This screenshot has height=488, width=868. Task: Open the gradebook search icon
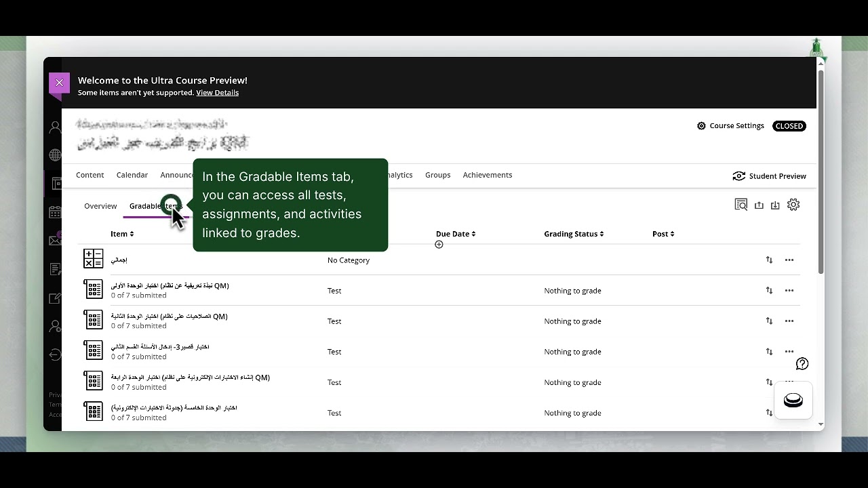point(741,205)
